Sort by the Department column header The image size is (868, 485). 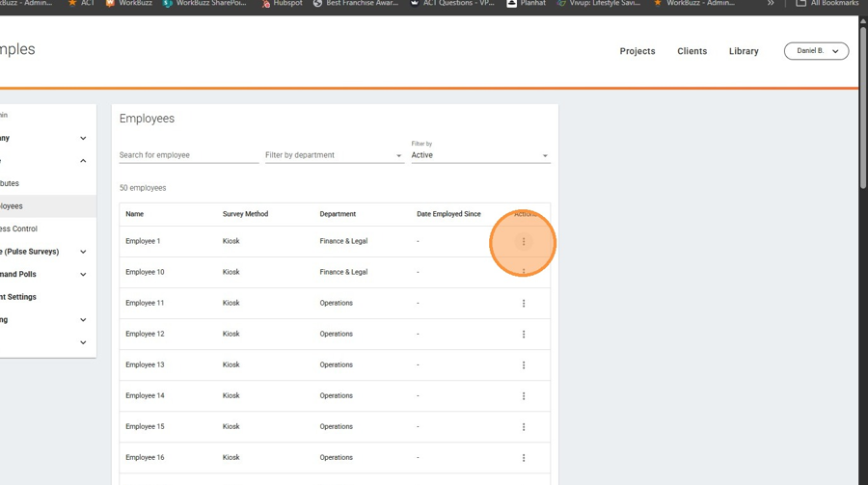(x=338, y=214)
